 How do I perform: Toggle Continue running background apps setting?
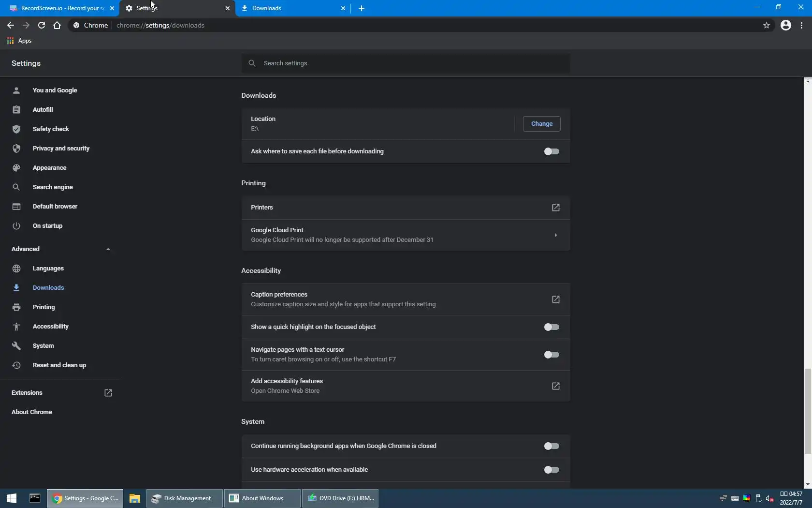pyautogui.click(x=551, y=446)
